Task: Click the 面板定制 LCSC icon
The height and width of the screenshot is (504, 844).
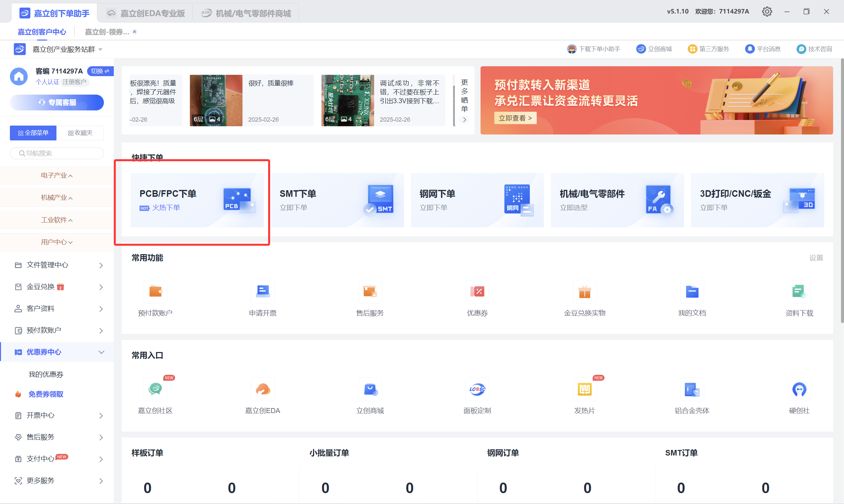Action: (x=477, y=389)
